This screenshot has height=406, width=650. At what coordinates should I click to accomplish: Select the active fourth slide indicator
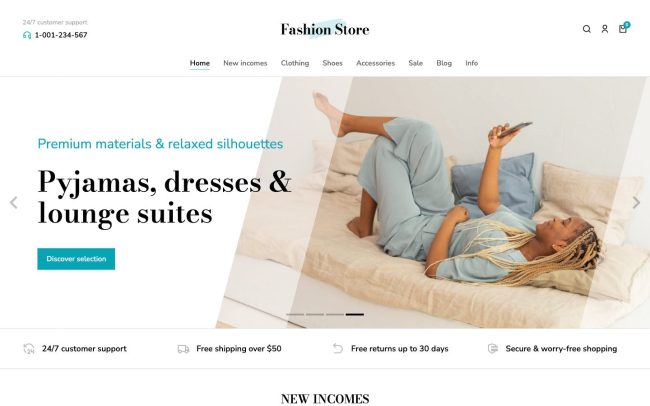(355, 315)
